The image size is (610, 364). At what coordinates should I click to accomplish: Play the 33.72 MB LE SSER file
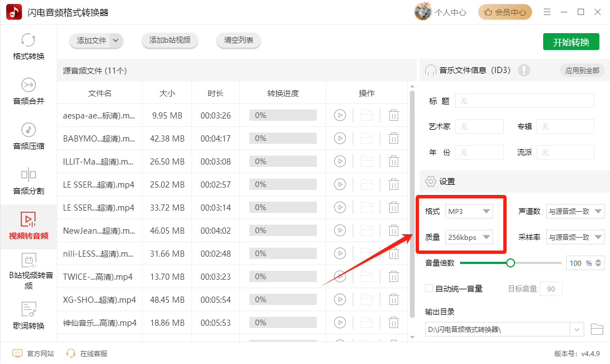tap(340, 208)
